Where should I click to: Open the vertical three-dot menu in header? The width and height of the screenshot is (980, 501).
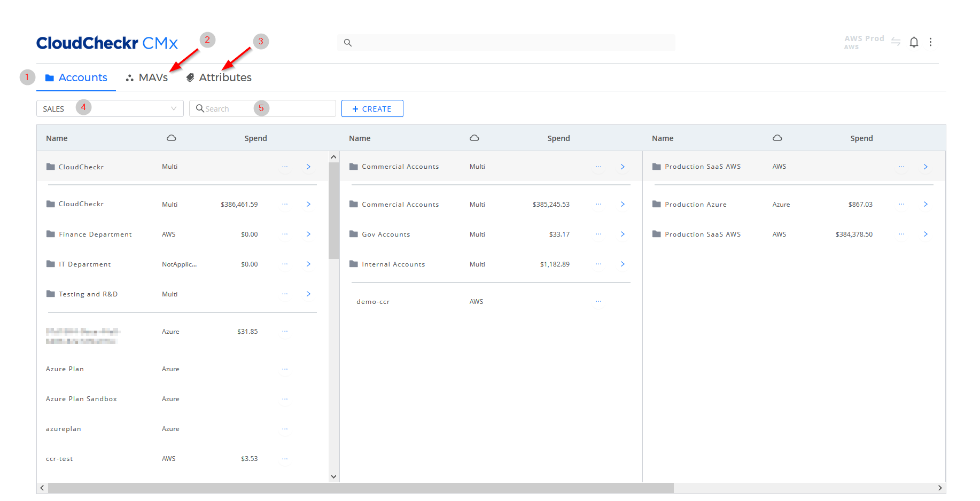click(930, 42)
